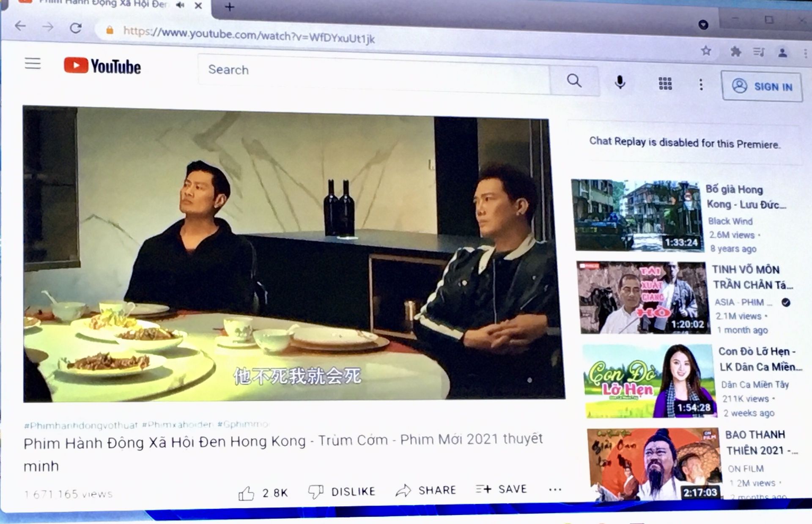This screenshot has height=524, width=812.
Task: Go to YouTube home via the logo
Action: tap(102, 66)
